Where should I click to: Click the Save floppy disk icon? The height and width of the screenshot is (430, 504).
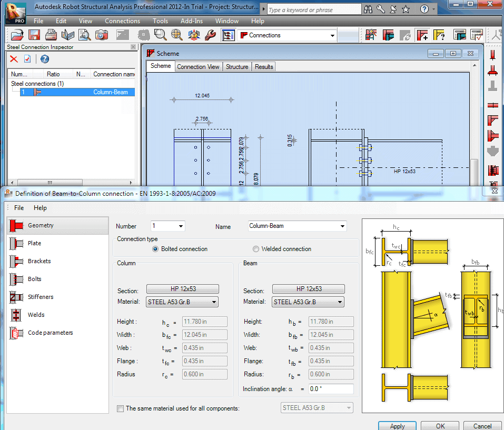pyautogui.click(x=34, y=35)
